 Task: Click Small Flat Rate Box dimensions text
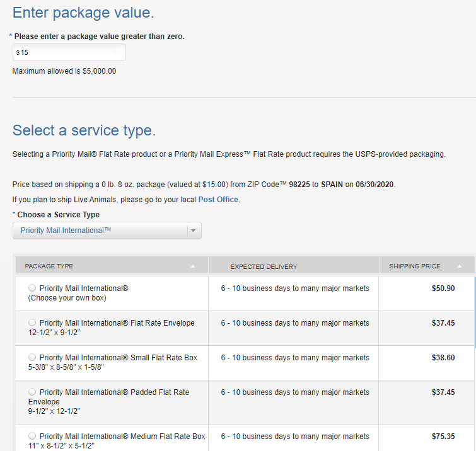tap(66, 367)
